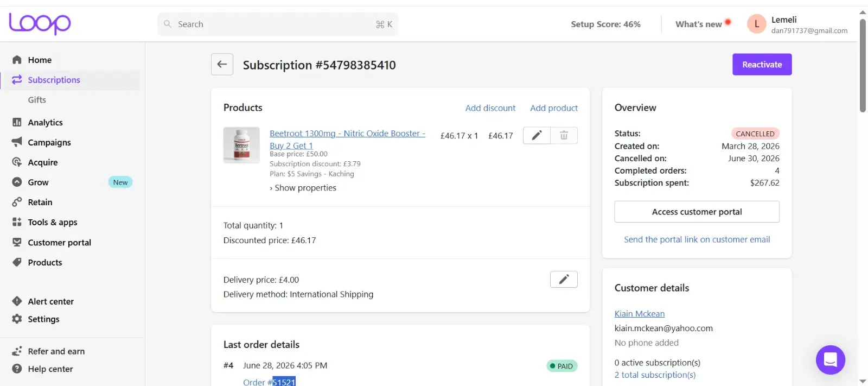Click the Reactivate button

pyautogui.click(x=762, y=64)
